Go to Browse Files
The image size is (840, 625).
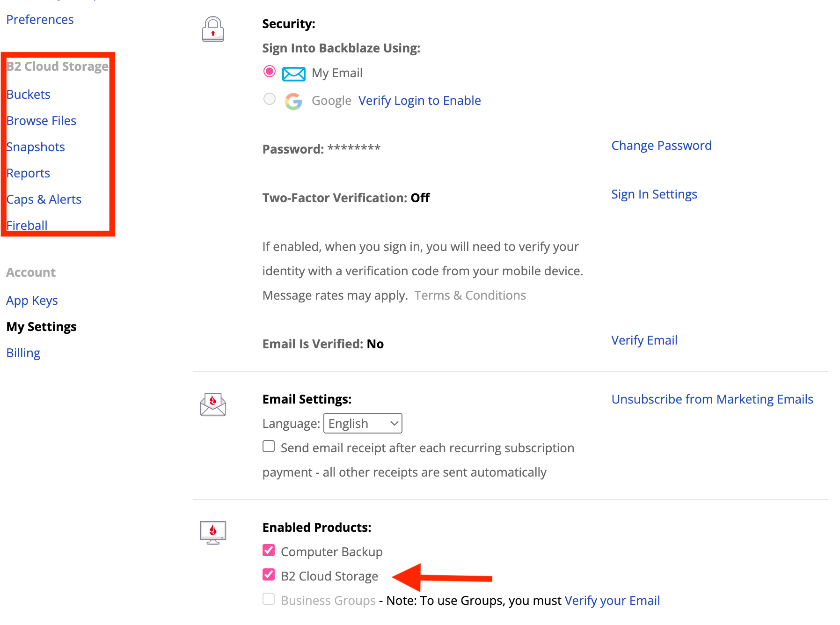point(41,121)
